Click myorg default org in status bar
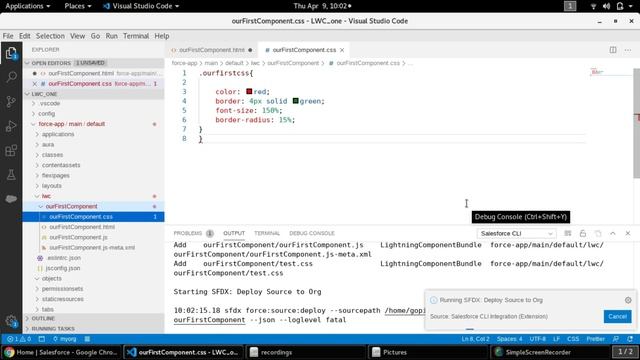The image size is (640, 360). [x=64, y=339]
